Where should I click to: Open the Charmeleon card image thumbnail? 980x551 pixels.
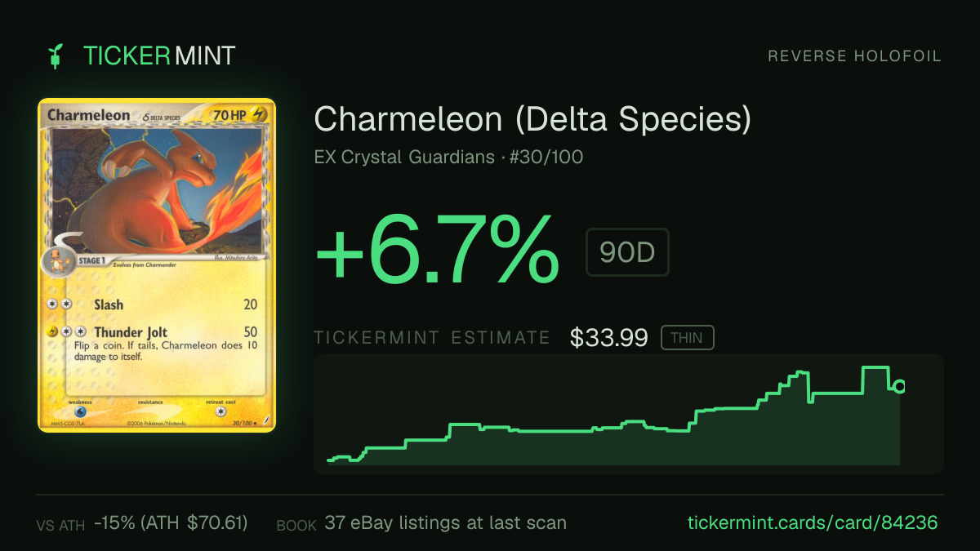point(157,265)
